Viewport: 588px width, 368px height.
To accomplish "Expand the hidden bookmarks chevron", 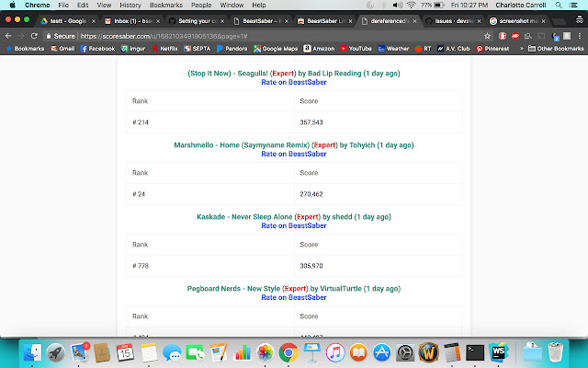I will pos(521,49).
